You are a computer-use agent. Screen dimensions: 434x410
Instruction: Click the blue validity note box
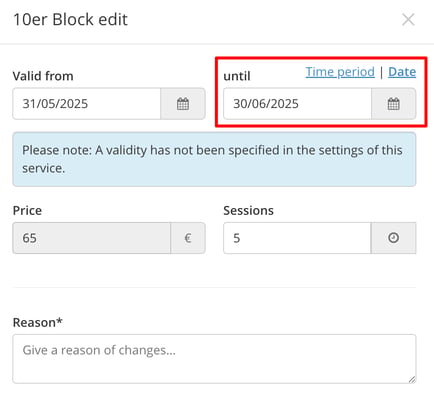pyautogui.click(x=214, y=159)
